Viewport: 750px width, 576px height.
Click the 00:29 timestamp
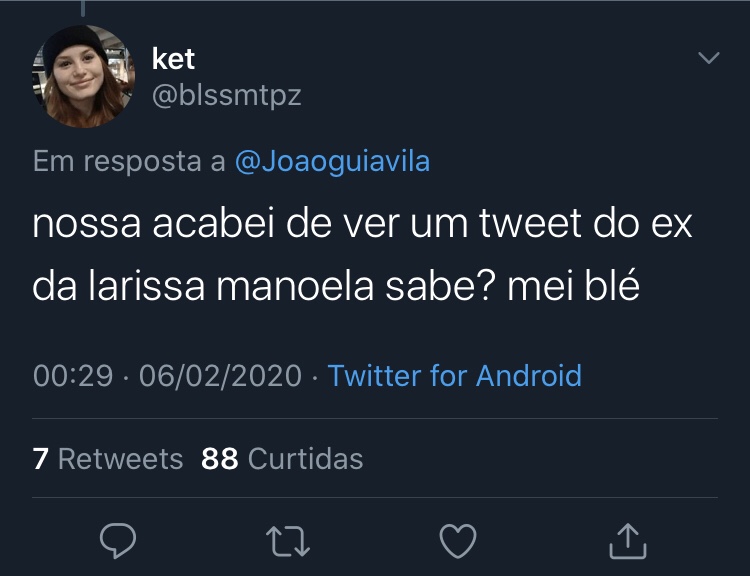point(73,376)
